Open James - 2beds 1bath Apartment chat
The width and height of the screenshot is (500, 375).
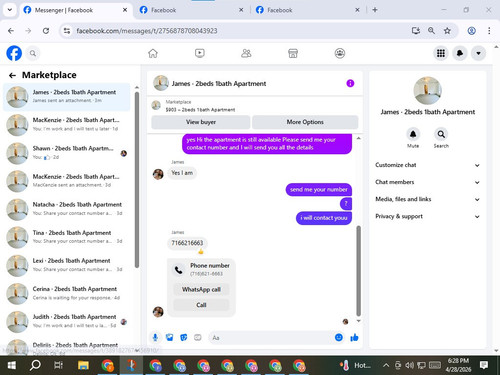pyautogui.click(x=67, y=97)
